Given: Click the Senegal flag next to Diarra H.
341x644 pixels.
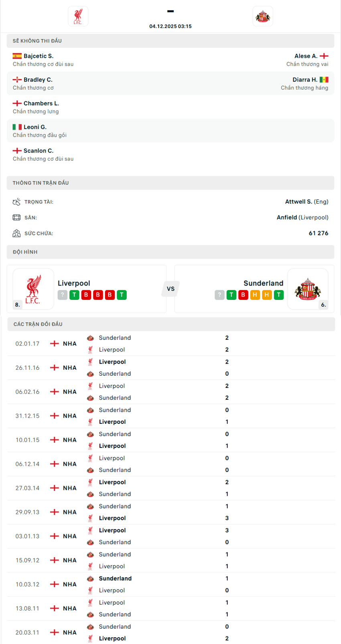Looking at the screenshot, I should tap(324, 79).
